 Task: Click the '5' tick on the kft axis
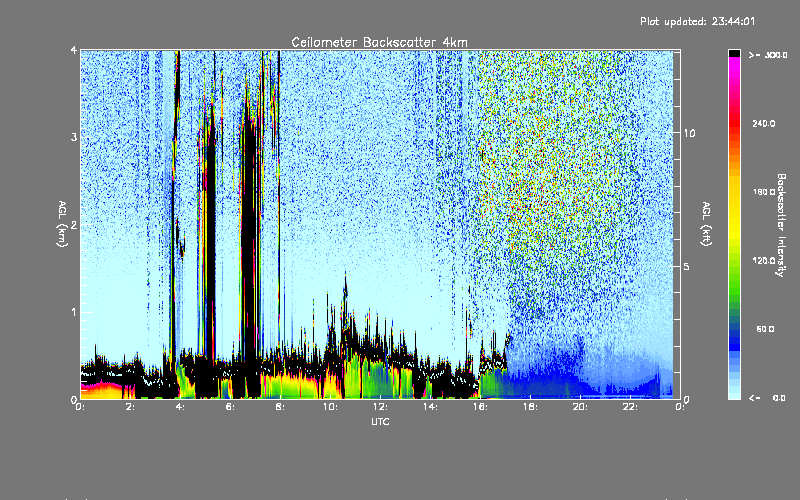point(686,266)
